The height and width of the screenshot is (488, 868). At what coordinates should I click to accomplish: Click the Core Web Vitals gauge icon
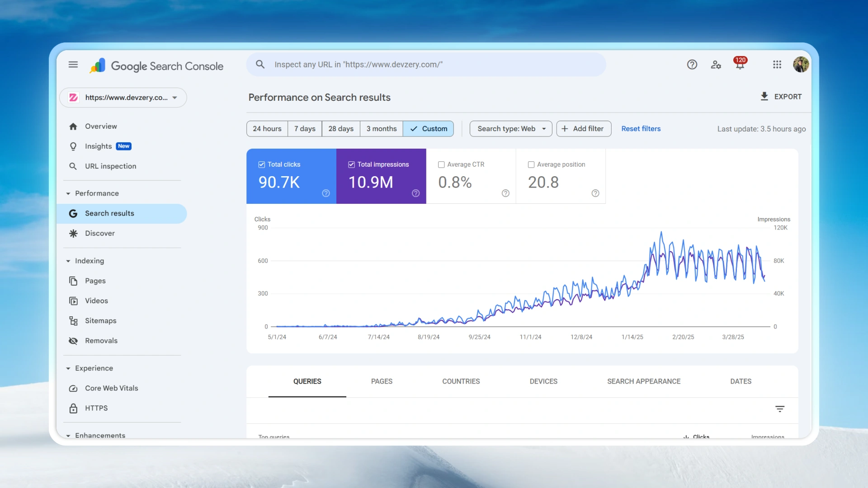[x=73, y=388]
